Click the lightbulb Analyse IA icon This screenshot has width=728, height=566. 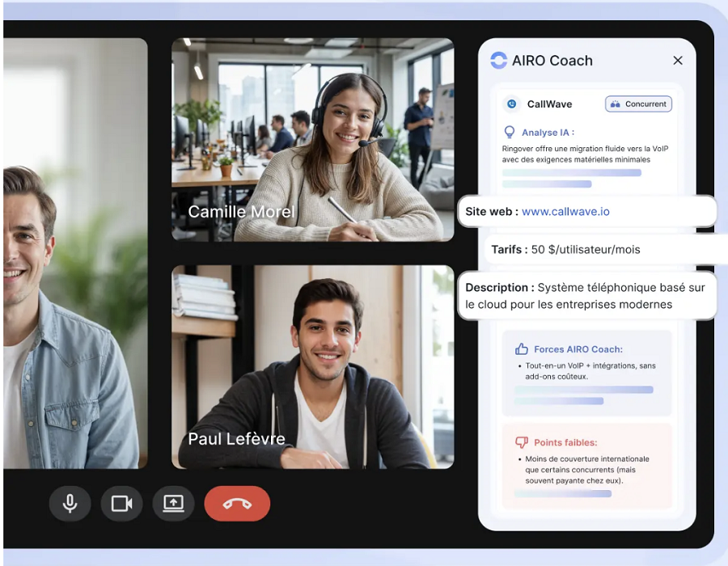(510, 132)
